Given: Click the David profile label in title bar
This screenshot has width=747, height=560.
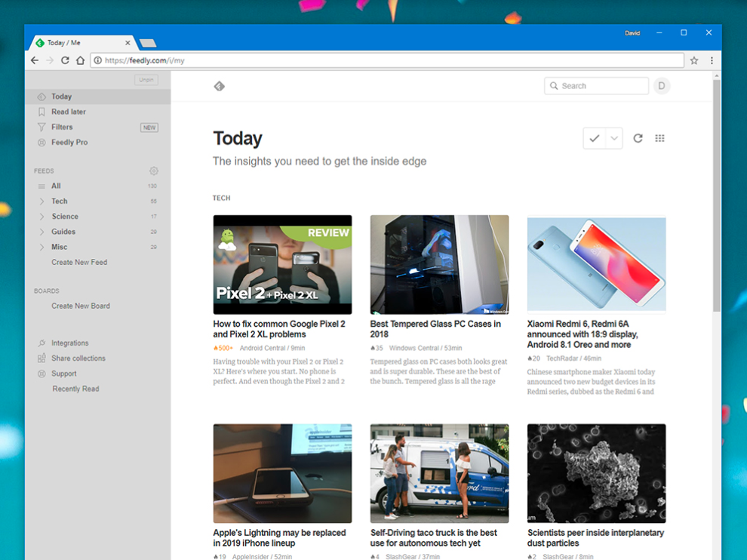Looking at the screenshot, I should coord(632,33).
